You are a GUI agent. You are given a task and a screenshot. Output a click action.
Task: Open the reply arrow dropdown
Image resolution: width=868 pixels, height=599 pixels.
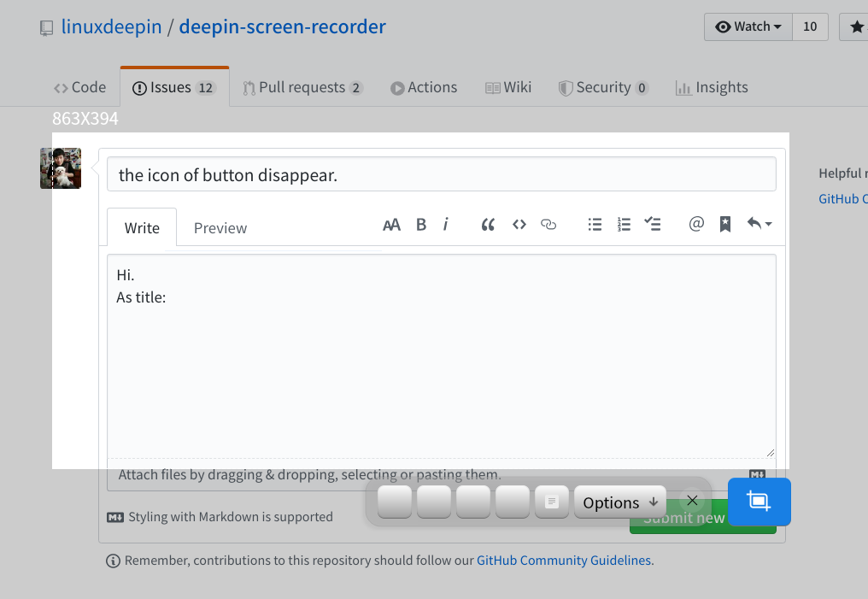[x=759, y=224]
